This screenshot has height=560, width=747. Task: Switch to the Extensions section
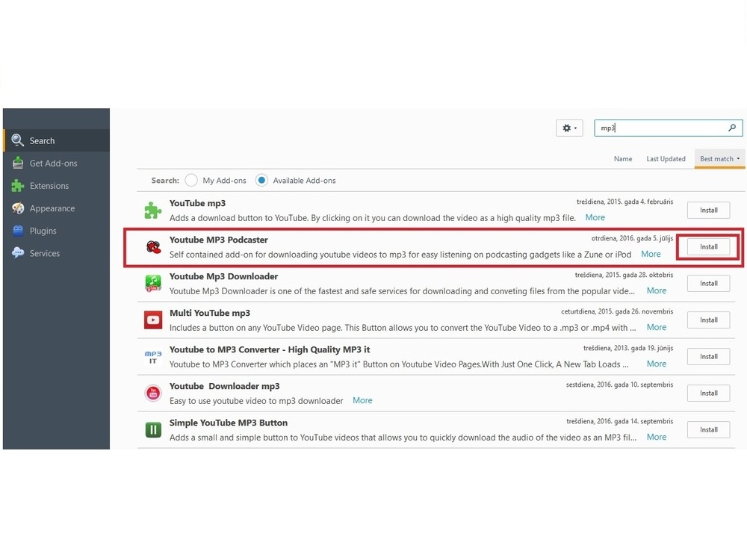[x=56, y=186]
